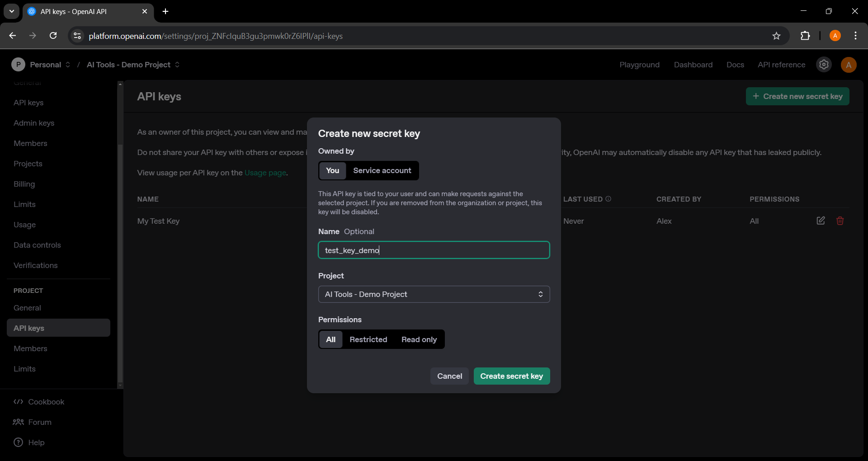Open the browser extensions puzzle icon
Viewport: 868px width, 461px height.
coord(805,36)
